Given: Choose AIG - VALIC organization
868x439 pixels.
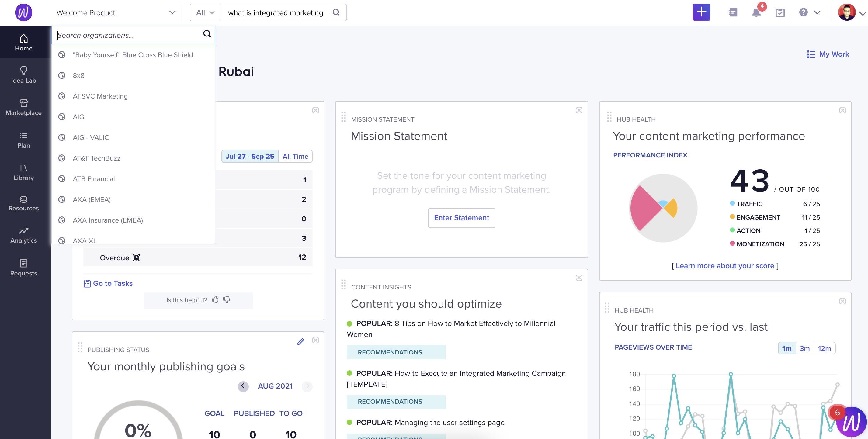Looking at the screenshot, I should [x=133, y=137].
